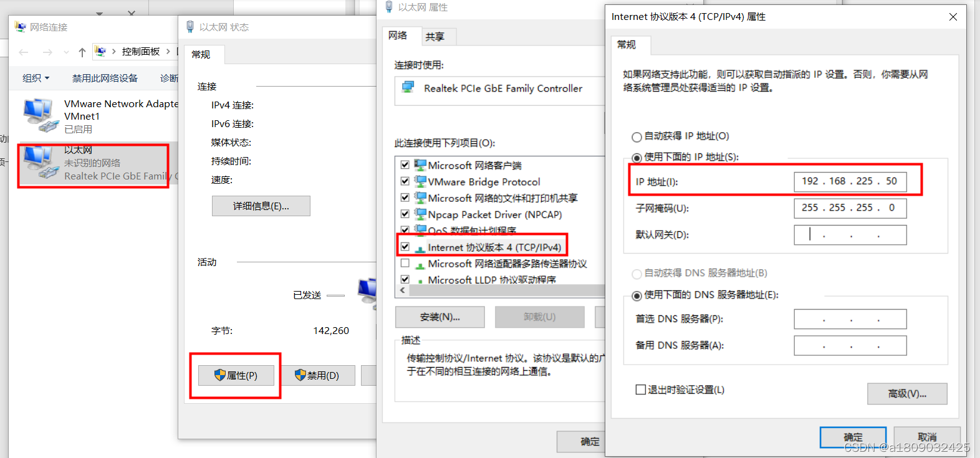Screen dimensions: 980x458
Task: Enable the 退出时验证设置 checkbox
Action: [640, 389]
